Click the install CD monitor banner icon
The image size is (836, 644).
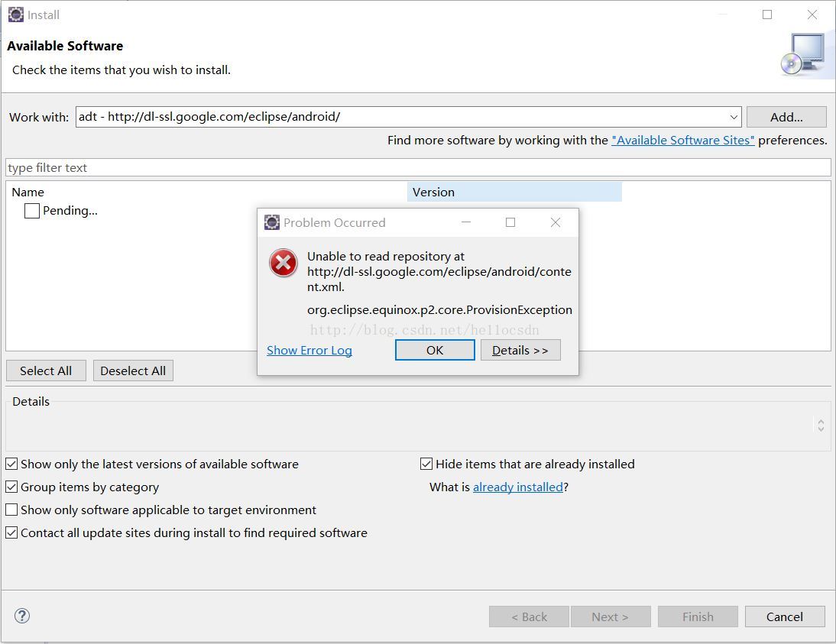click(803, 54)
